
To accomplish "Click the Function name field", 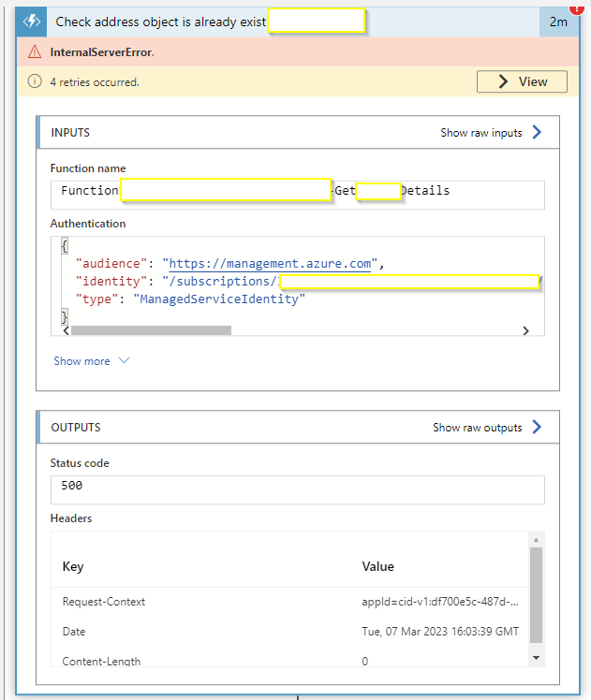I will 298,195.
